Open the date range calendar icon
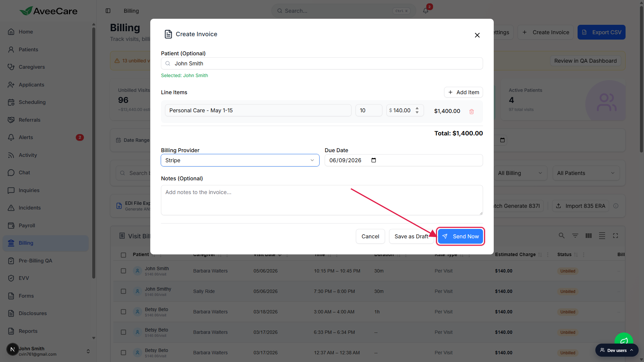 [502, 140]
